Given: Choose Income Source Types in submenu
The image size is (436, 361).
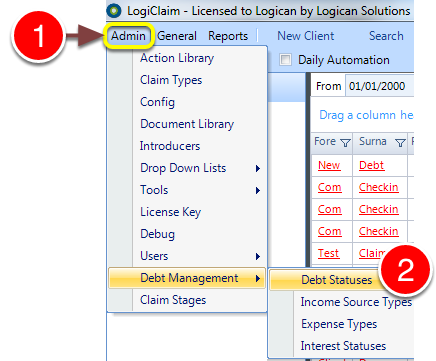Looking at the screenshot, I should [x=356, y=302].
